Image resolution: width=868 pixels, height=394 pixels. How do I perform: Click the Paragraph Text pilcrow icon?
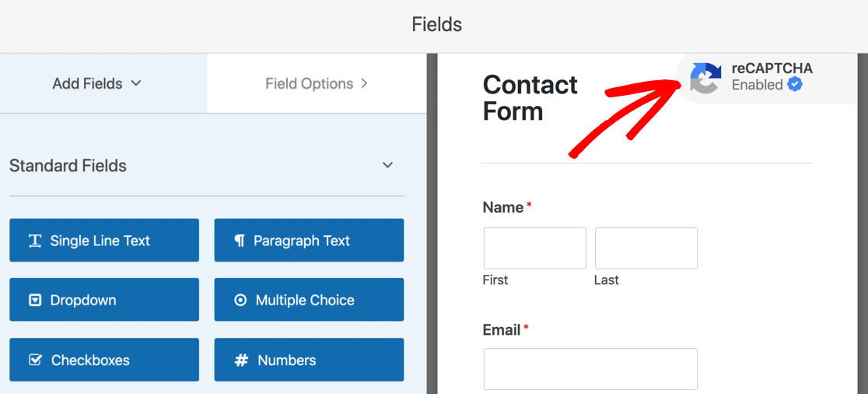[240, 241]
